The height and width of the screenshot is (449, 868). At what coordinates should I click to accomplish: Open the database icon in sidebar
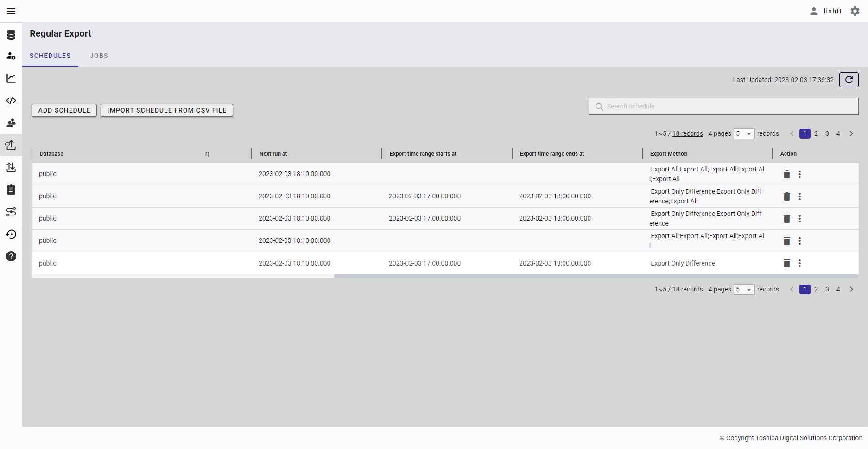11,34
